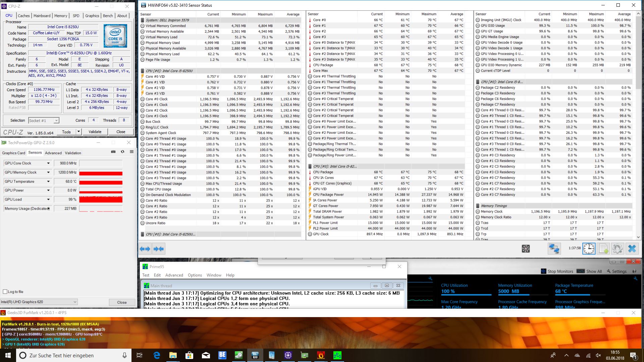Select CPU Package Power row in HWiNFO
Screen dimensions: 644x362
point(386,195)
